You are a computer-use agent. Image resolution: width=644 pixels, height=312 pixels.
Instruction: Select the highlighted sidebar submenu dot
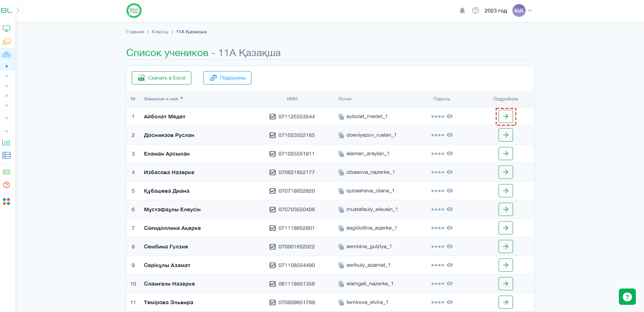[7, 66]
